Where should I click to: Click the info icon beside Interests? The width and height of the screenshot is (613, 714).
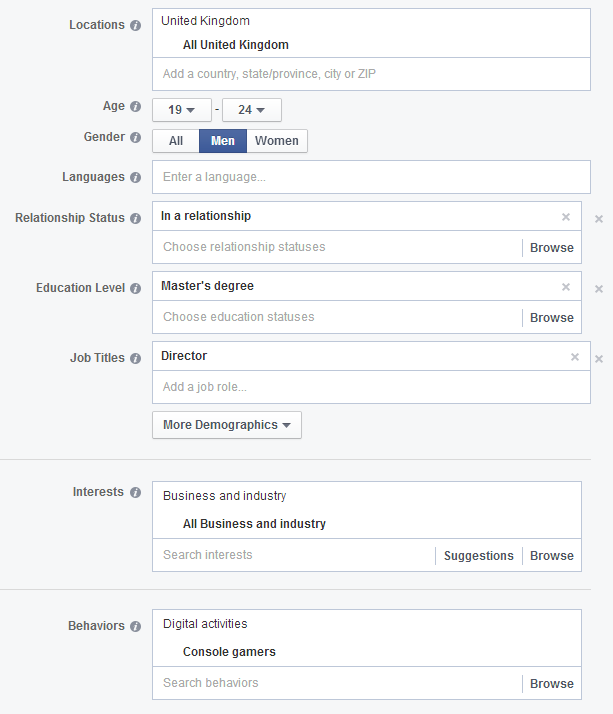tap(136, 492)
